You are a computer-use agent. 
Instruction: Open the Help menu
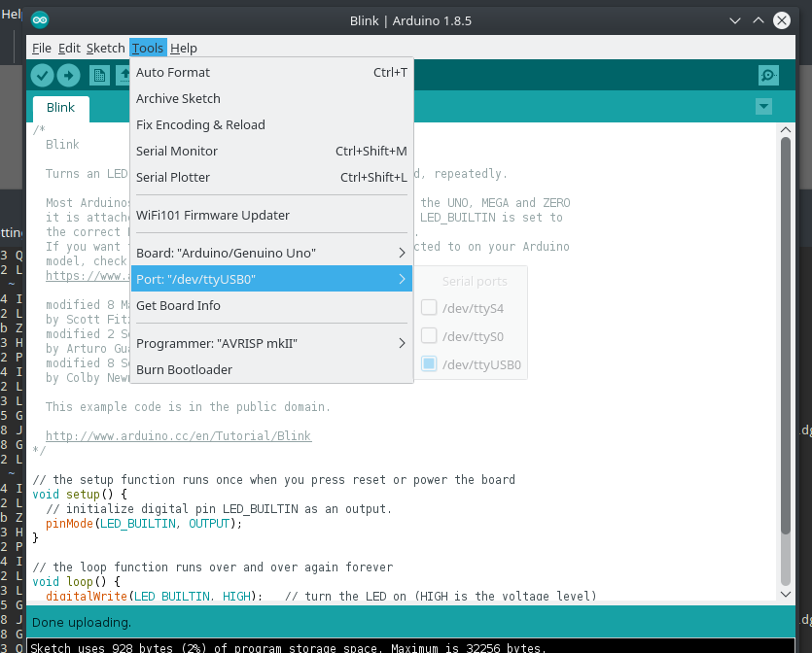pyautogui.click(x=184, y=49)
